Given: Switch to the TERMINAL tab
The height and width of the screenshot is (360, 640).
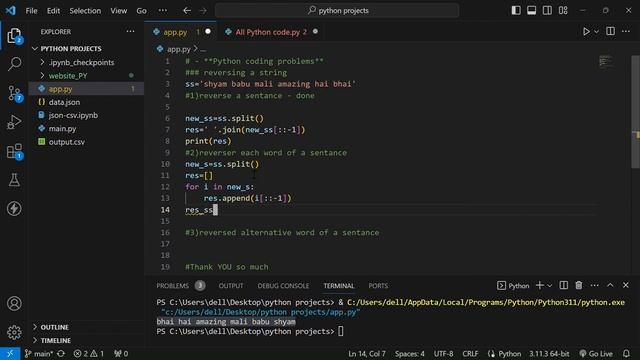Looking at the screenshot, I should (339, 286).
